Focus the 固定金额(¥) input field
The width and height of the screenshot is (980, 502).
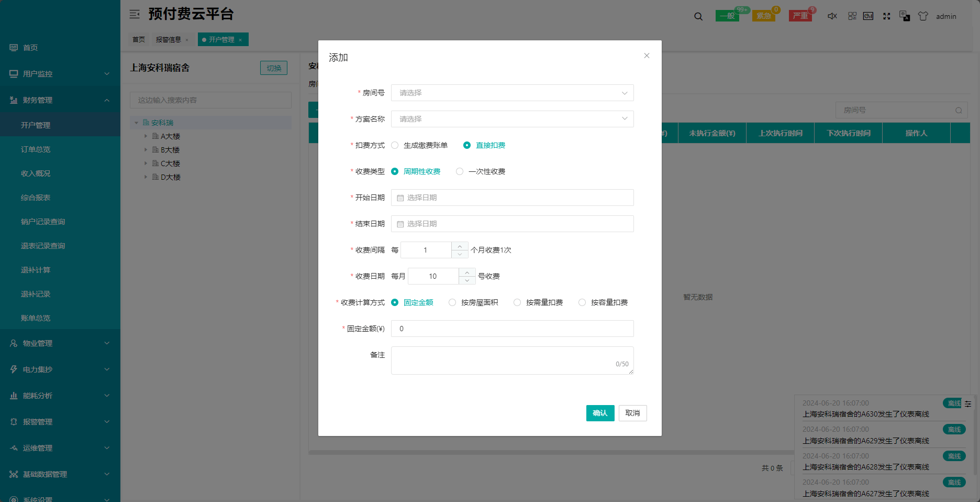tap(512, 329)
